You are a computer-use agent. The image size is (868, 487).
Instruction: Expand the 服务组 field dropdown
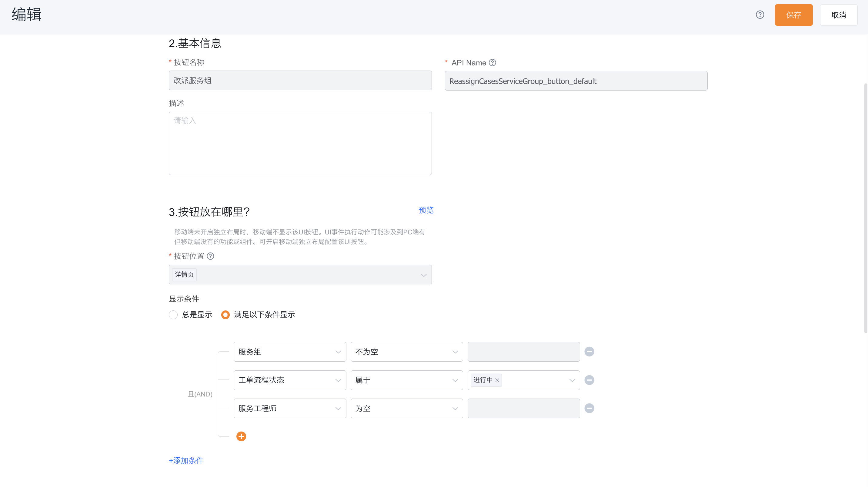pyautogui.click(x=290, y=352)
